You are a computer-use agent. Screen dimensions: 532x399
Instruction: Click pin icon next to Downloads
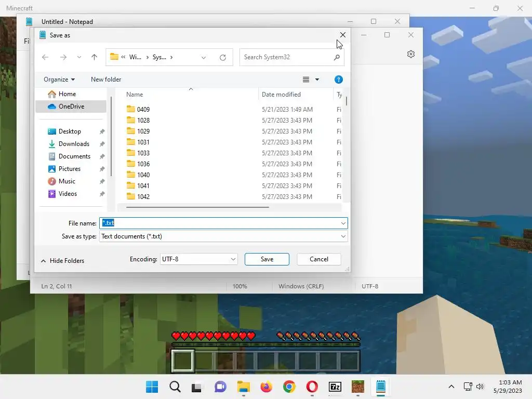102,144
